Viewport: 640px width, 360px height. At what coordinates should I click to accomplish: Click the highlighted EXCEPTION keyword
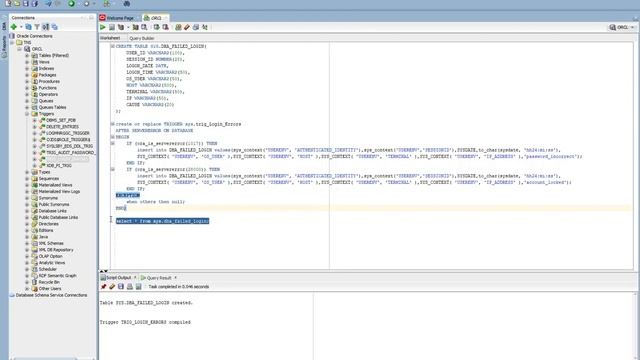[128, 195]
